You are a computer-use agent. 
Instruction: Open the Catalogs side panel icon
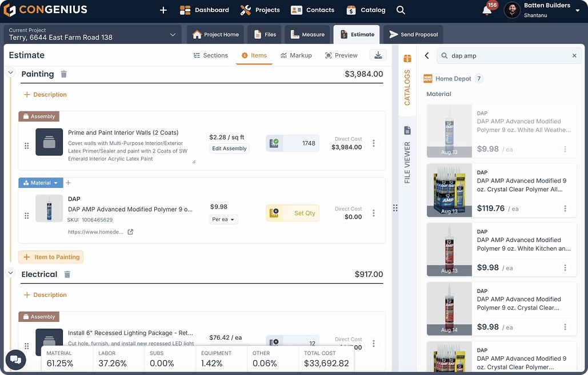pos(407,58)
